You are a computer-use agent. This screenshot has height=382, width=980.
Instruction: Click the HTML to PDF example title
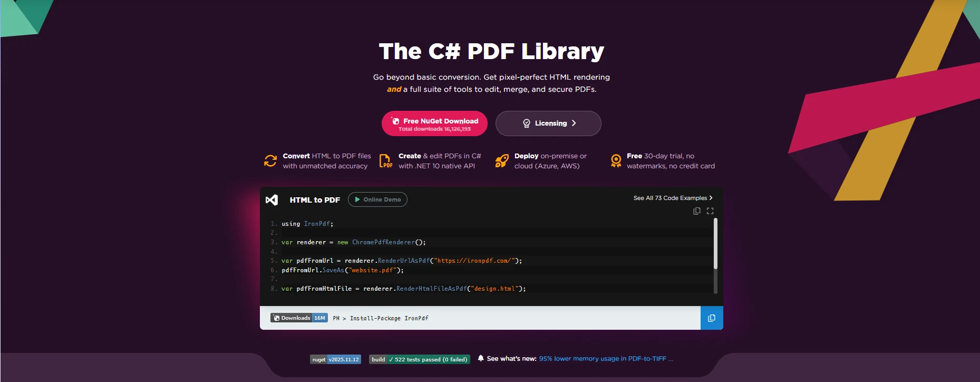315,200
